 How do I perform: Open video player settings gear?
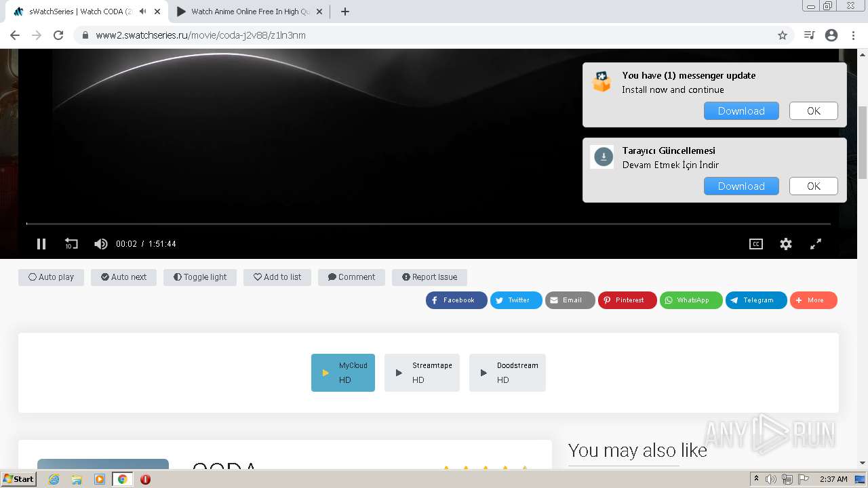[x=786, y=244]
